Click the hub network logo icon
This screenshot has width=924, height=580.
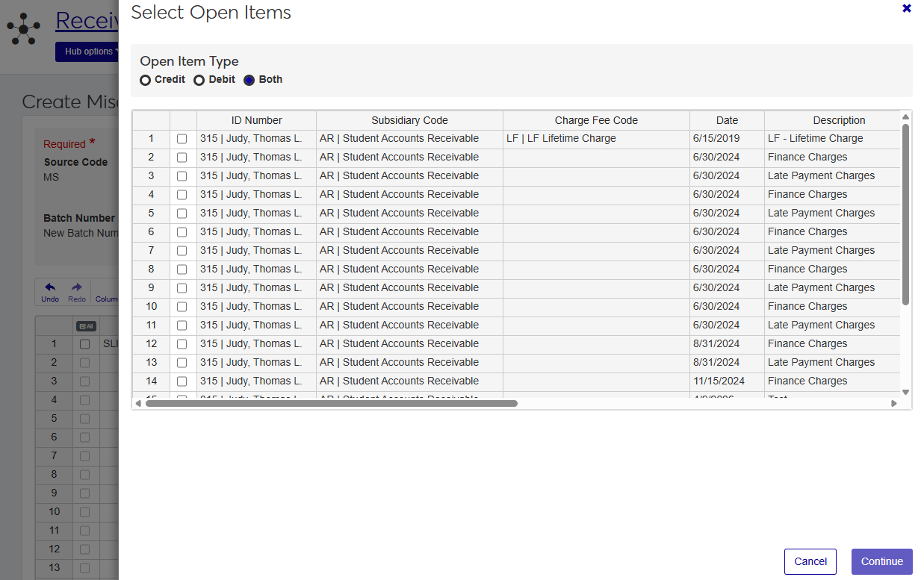point(24,28)
